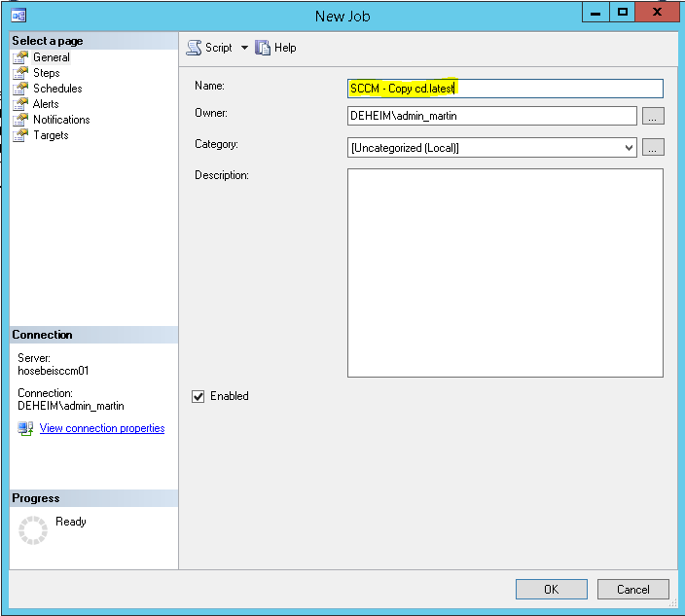Confirm the new job with OK
The image size is (685, 616).
(x=552, y=590)
